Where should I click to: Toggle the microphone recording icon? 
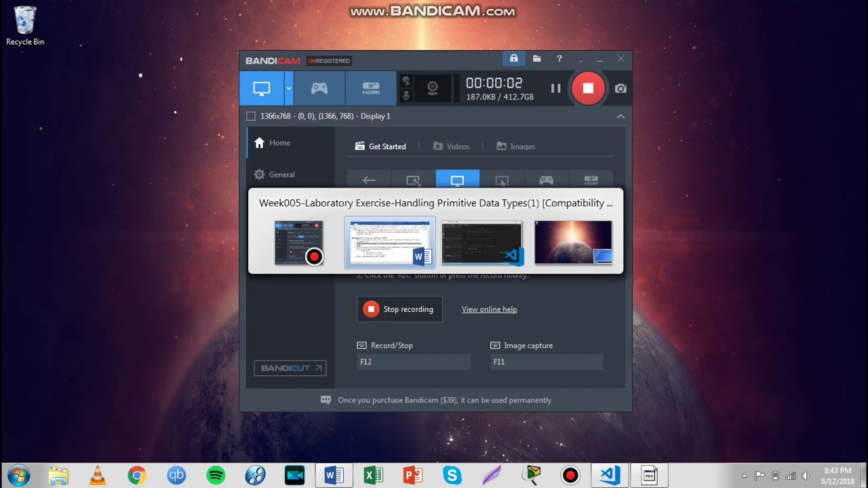[406, 96]
